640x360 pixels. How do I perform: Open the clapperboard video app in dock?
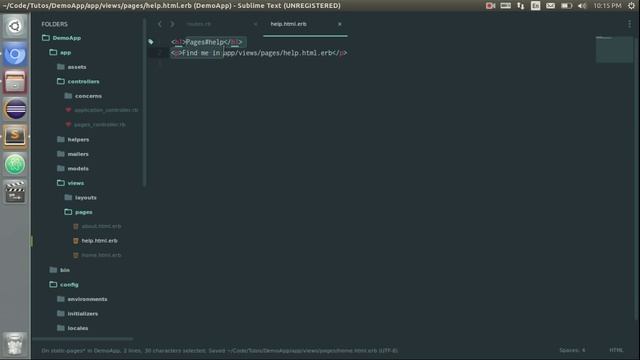[15, 192]
